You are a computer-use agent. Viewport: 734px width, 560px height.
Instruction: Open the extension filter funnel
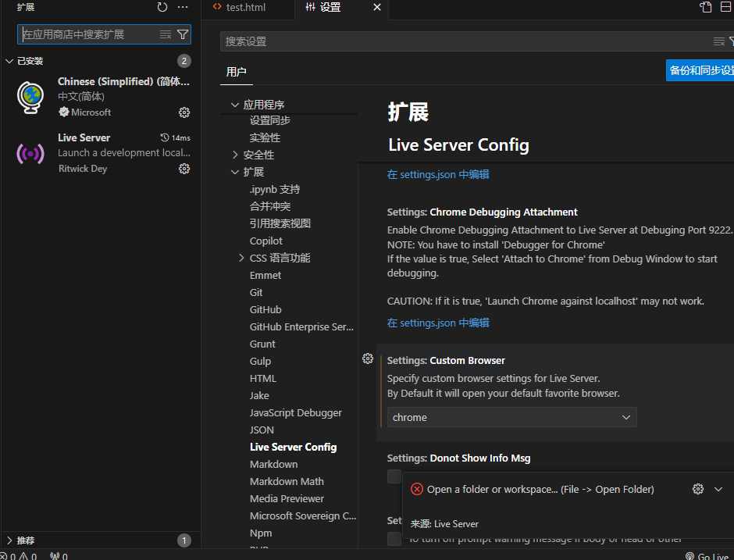(x=183, y=34)
